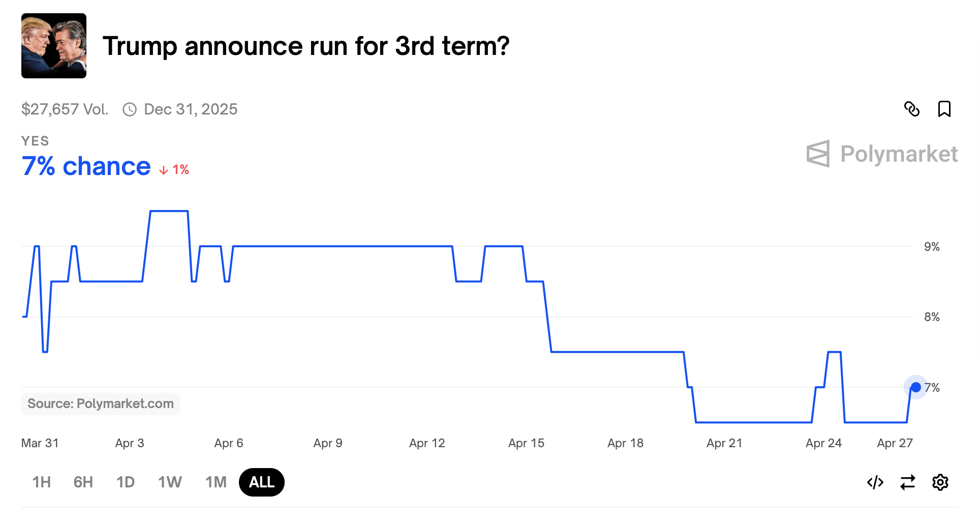Click the Dec 31, 2025 end date
Viewport: 980px width, 523px height.
click(x=191, y=109)
